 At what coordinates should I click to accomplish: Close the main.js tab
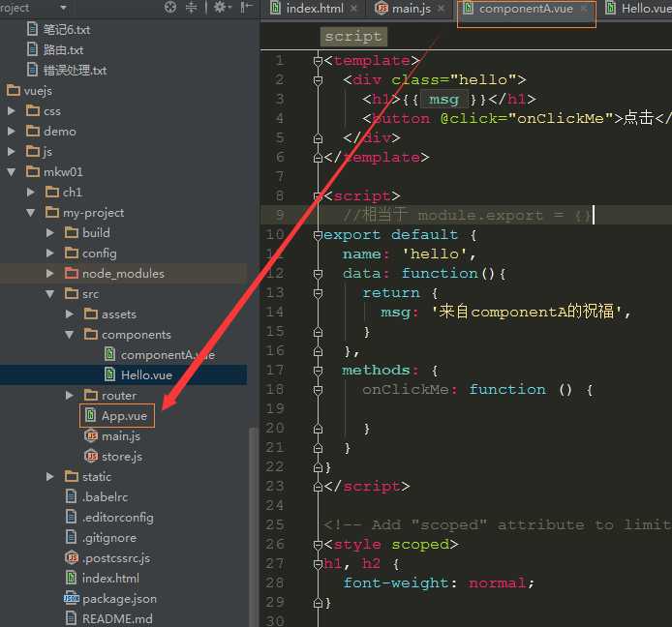click(441, 9)
